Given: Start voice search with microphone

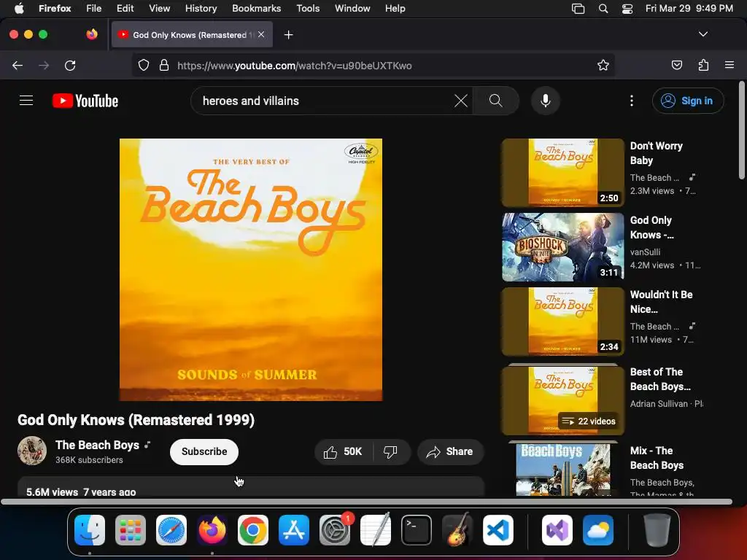Looking at the screenshot, I should (x=546, y=101).
